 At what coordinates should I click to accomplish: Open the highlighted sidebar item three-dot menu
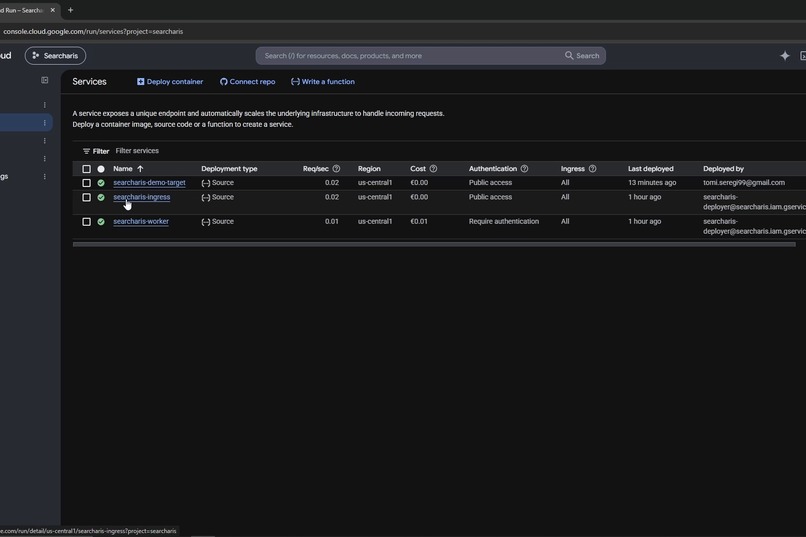tap(45, 123)
